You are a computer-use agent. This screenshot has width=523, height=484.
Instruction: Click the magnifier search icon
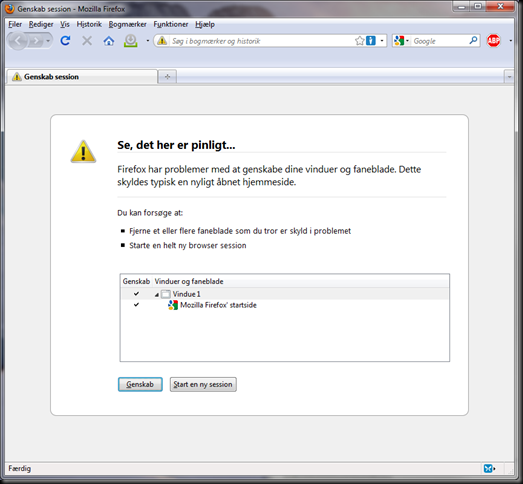pyautogui.click(x=473, y=41)
